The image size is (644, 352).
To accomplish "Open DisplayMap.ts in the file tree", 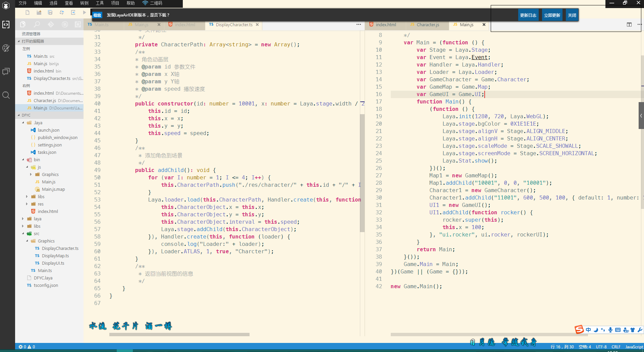I will point(55,256).
